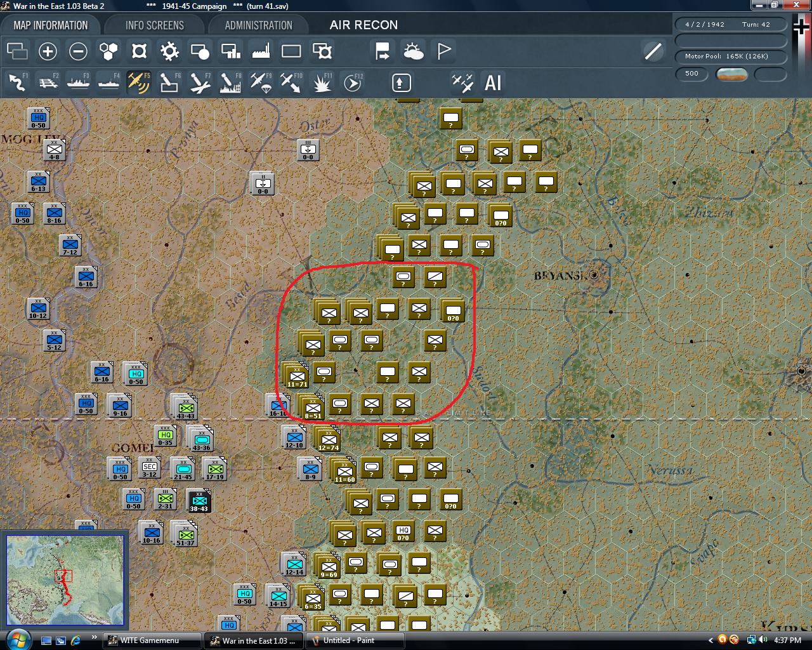The image size is (812, 650).
Task: Click the up-arrow box toolbar icon
Action: [x=401, y=83]
